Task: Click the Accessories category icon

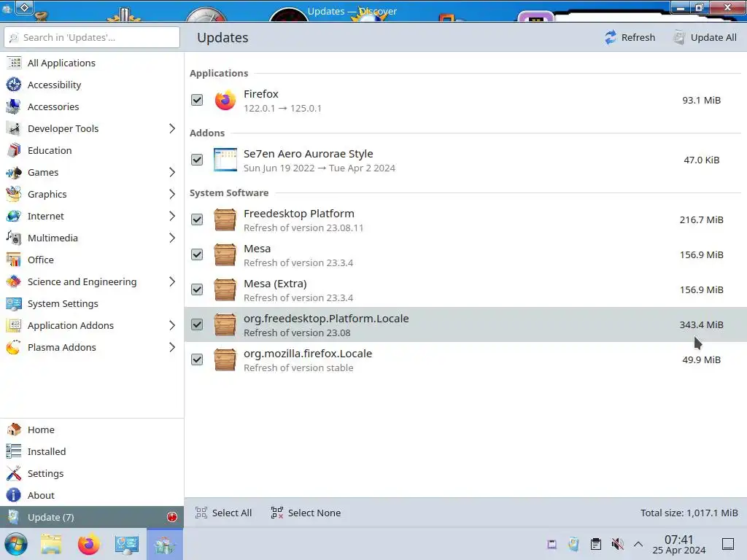Action: (14, 106)
